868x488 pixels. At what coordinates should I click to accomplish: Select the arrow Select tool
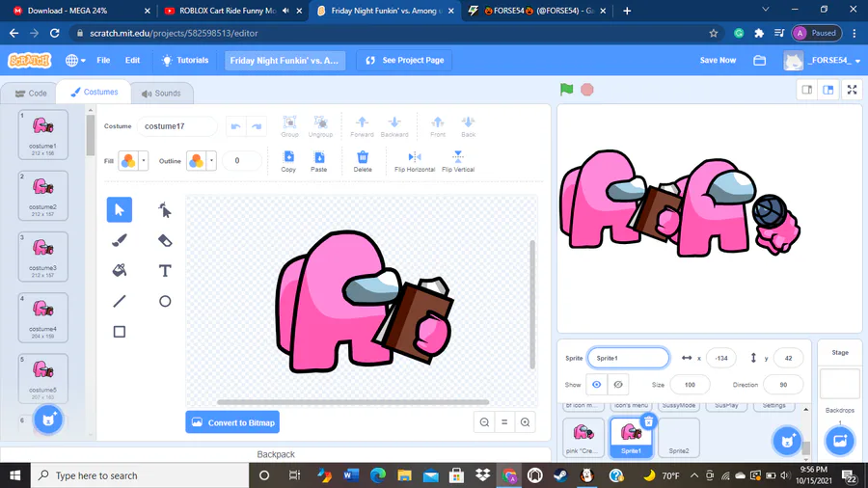pyautogui.click(x=119, y=209)
